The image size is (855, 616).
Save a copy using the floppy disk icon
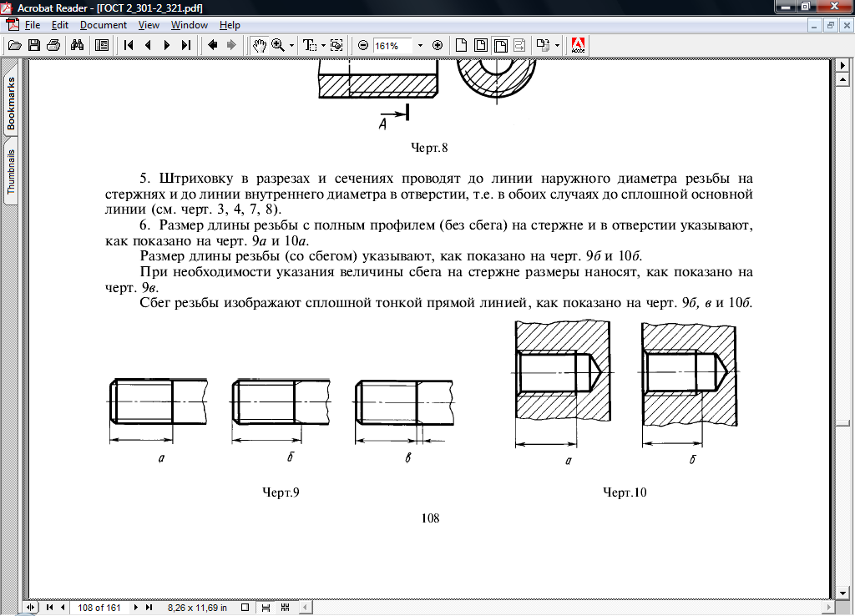coord(33,45)
